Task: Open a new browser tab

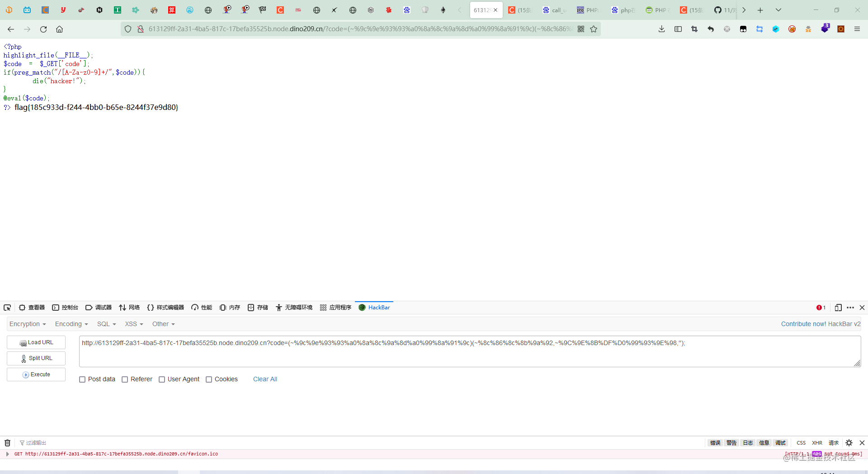Action: pos(760,10)
